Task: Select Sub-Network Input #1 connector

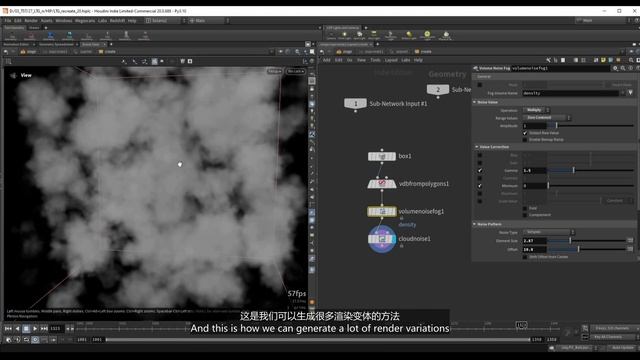Action: point(355,104)
